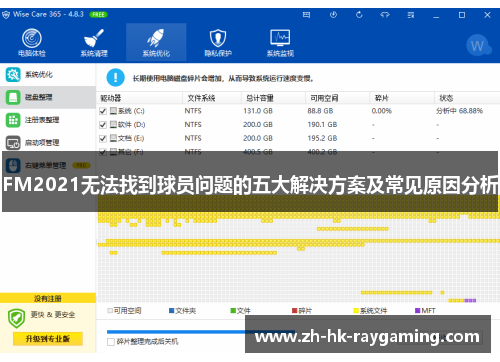Sort by the 总计容量 column header

[x=273, y=98]
